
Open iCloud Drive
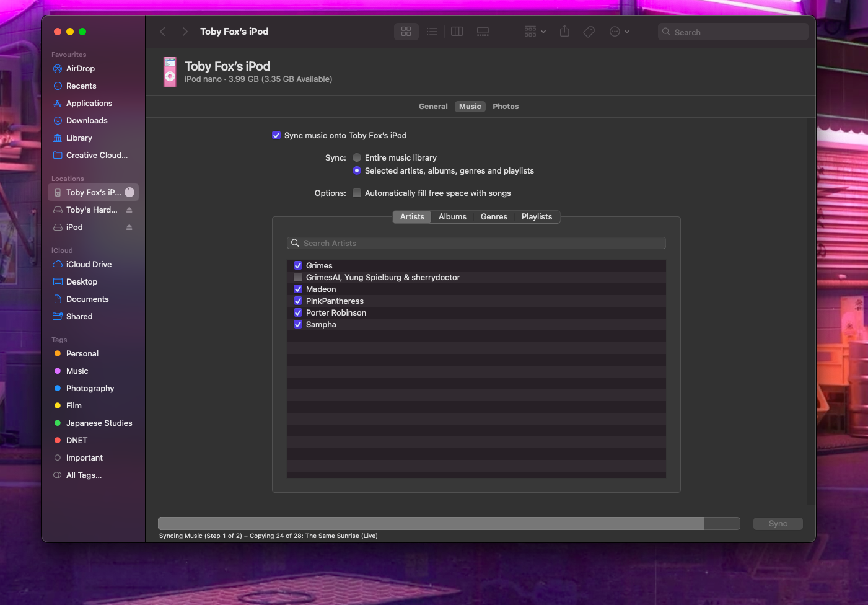(89, 264)
